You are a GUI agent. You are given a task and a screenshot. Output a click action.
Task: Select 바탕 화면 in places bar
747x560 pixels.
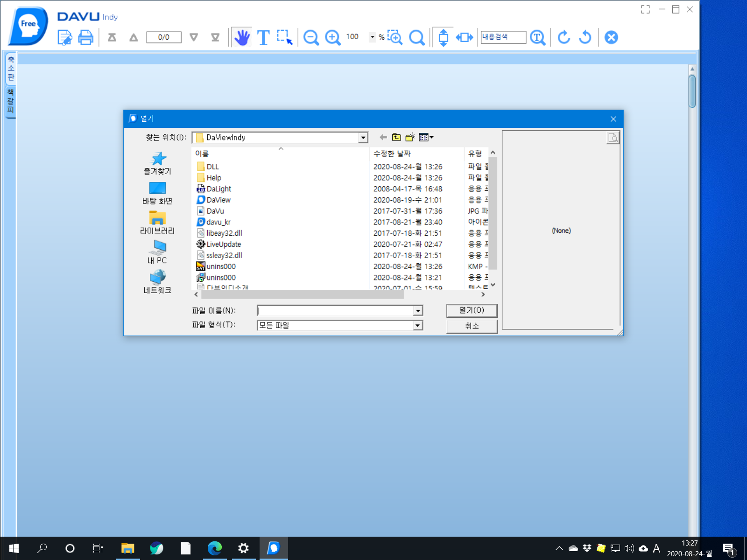(157, 193)
